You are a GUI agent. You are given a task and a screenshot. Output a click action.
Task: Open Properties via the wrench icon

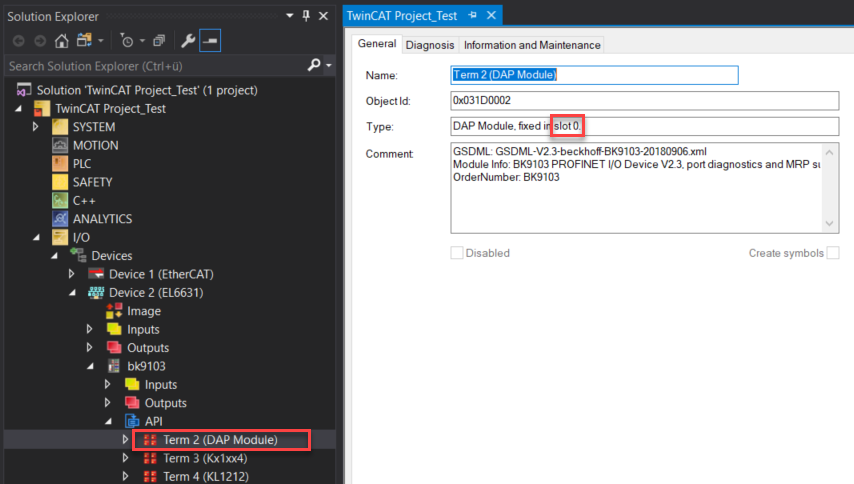187,41
